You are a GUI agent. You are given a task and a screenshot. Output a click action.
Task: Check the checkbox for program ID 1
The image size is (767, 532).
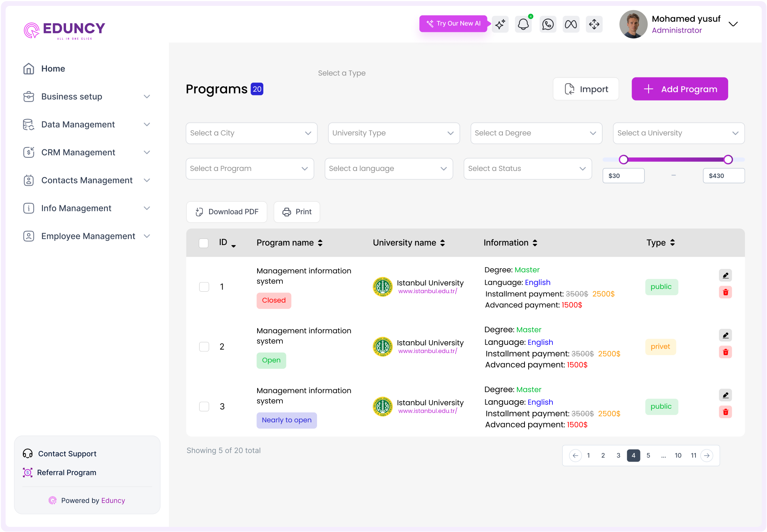pos(204,287)
